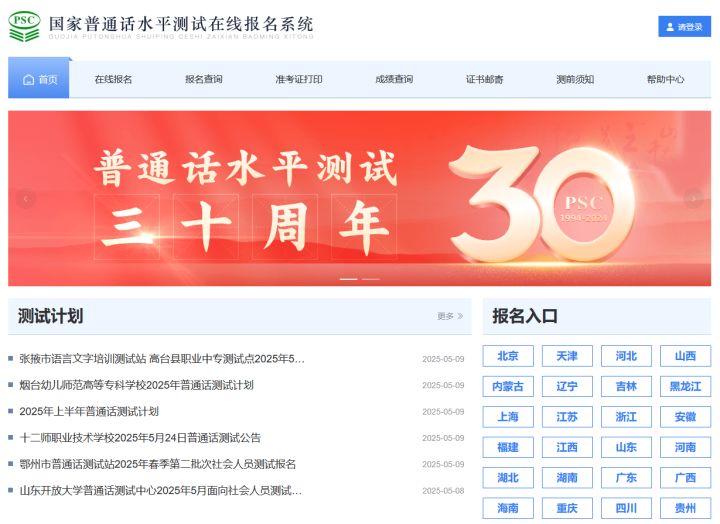Viewport: 720px width, 524px height.
Task: Open 十二师职业技术学校 test notice
Action: [140, 438]
